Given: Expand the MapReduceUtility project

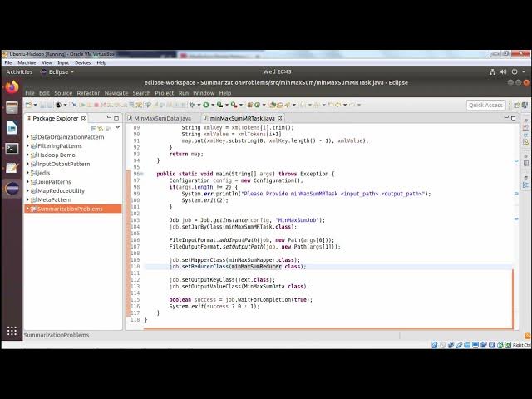Looking at the screenshot, I should [27, 190].
